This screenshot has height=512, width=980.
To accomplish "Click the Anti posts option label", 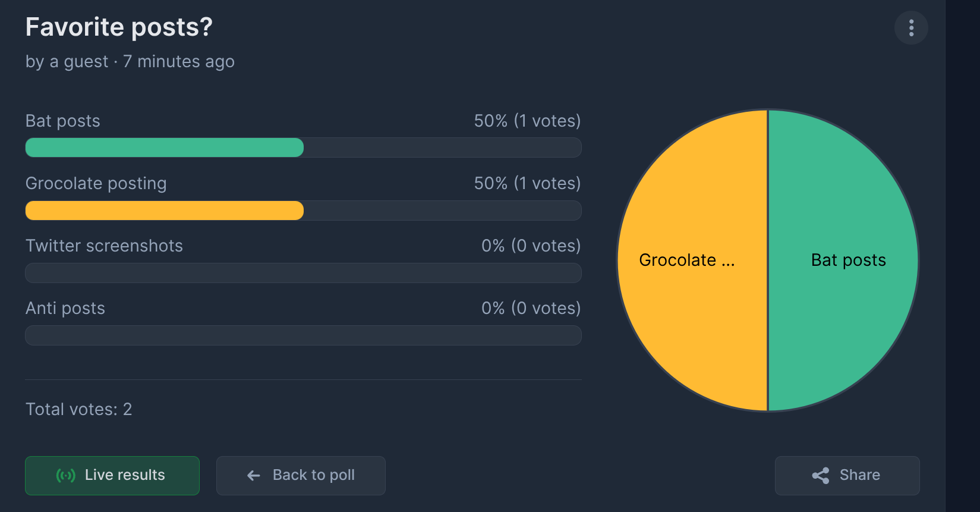I will [x=65, y=308].
